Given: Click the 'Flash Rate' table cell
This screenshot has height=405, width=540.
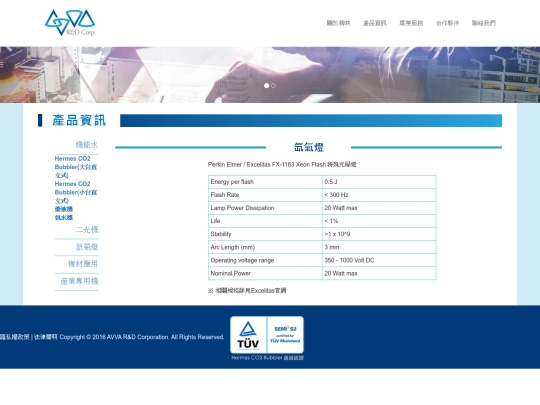Looking at the screenshot, I should coord(265,195).
